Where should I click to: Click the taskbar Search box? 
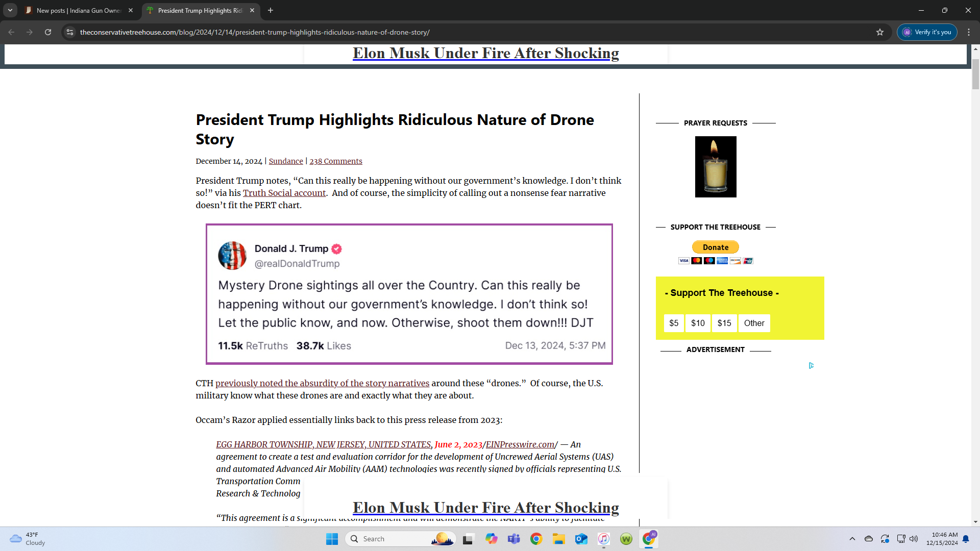401,539
